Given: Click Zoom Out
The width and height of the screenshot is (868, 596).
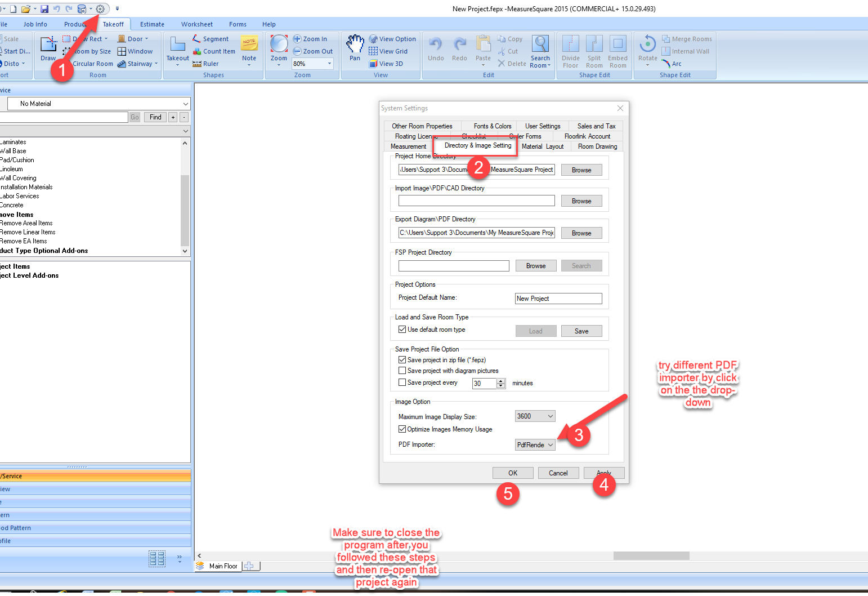Looking at the screenshot, I should tap(313, 51).
